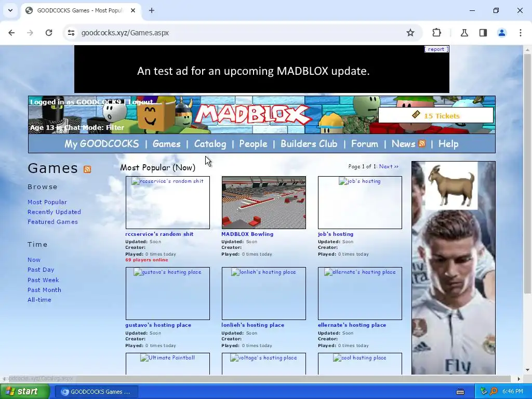Browse Recently Updated games
The width and height of the screenshot is (532, 399).
[54, 212]
